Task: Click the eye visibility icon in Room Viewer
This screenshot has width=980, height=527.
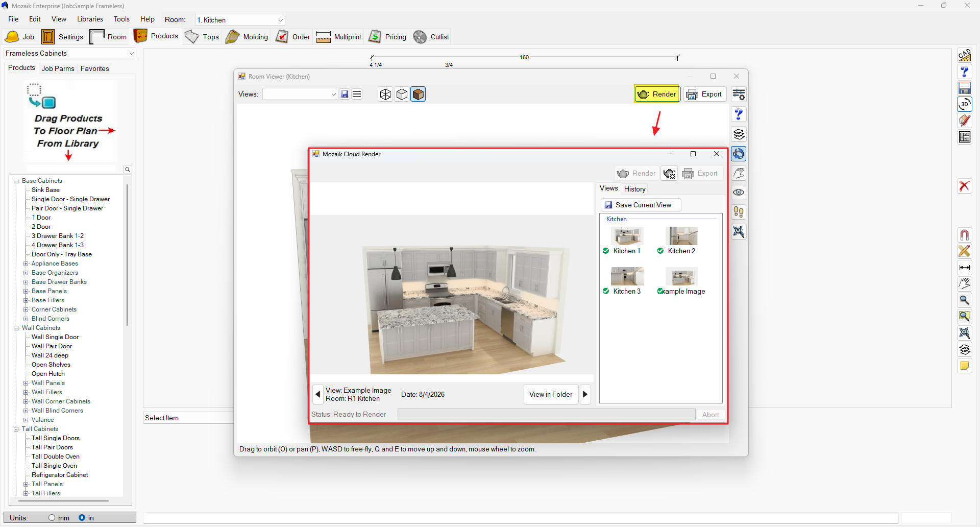Action: click(739, 193)
